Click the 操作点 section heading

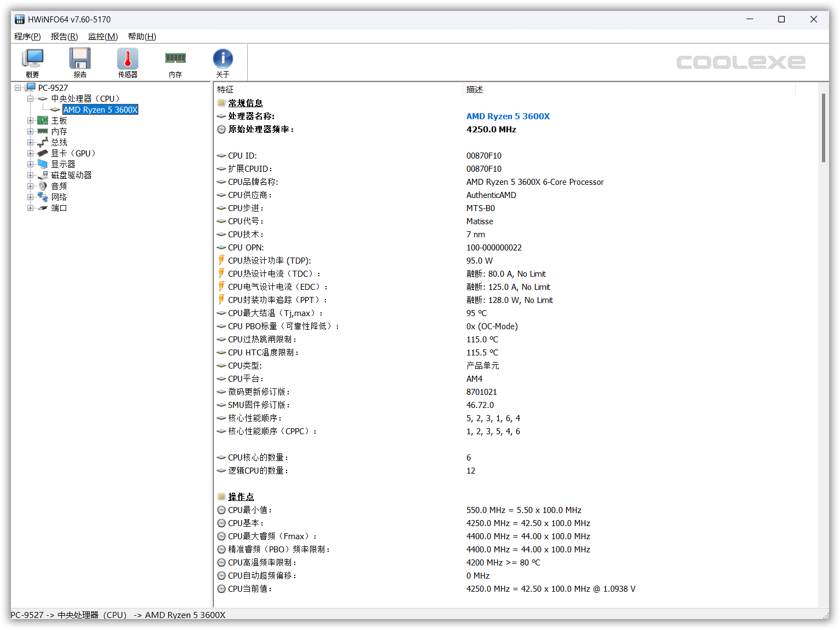[x=241, y=497]
